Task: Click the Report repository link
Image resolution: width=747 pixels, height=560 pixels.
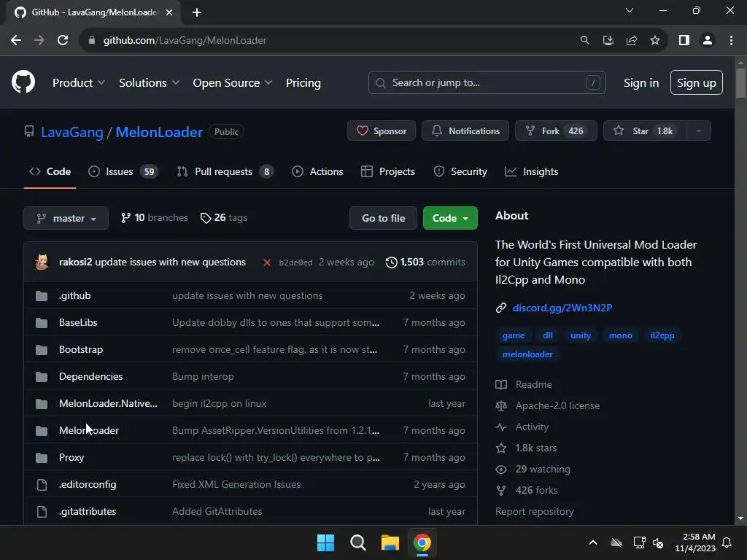Action: coord(535,511)
